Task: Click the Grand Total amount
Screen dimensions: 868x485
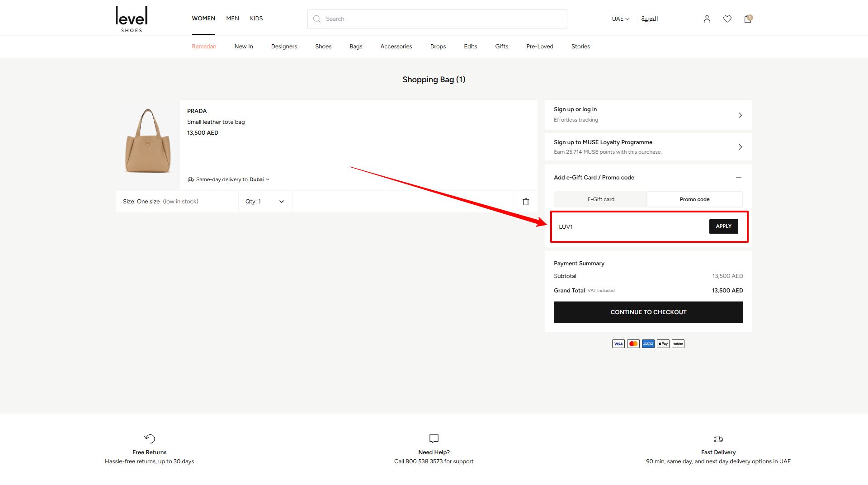Action: [x=727, y=291]
